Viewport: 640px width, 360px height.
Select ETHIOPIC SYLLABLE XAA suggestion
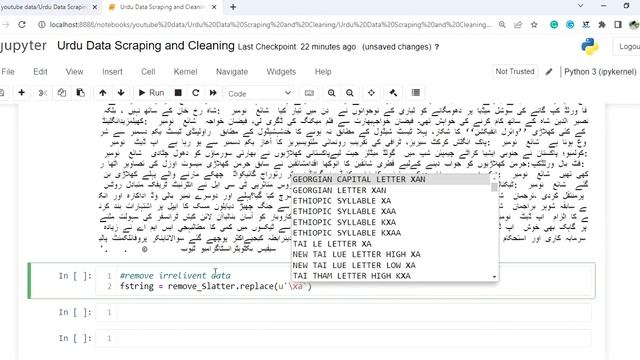(391, 211)
